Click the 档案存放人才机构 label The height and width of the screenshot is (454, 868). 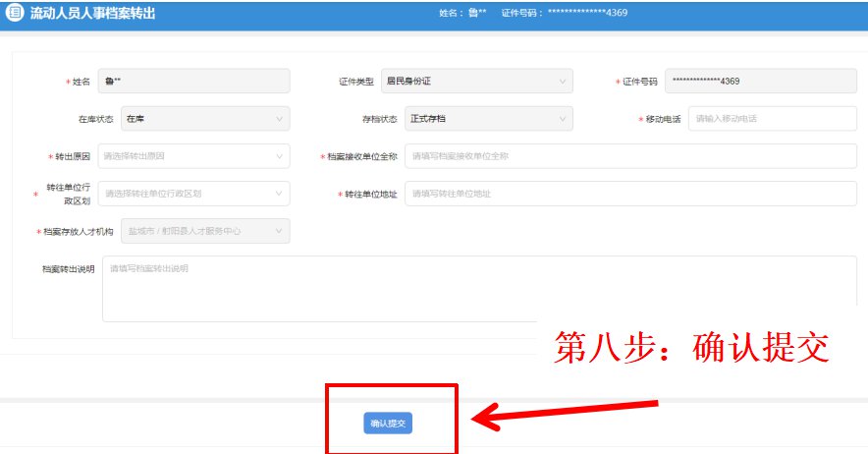tap(78, 232)
